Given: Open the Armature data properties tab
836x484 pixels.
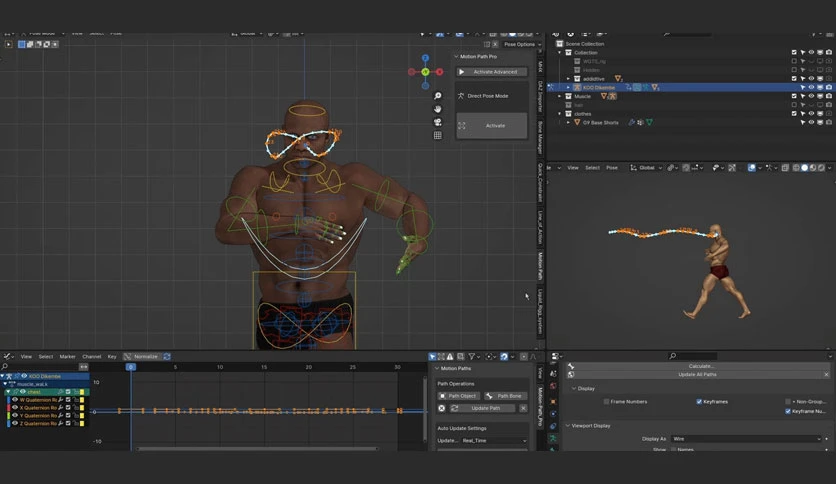Looking at the screenshot, I should click(553, 438).
